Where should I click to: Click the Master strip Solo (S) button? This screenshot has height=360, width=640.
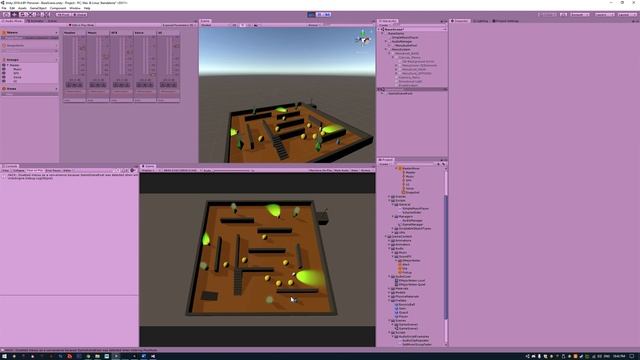click(x=69, y=85)
